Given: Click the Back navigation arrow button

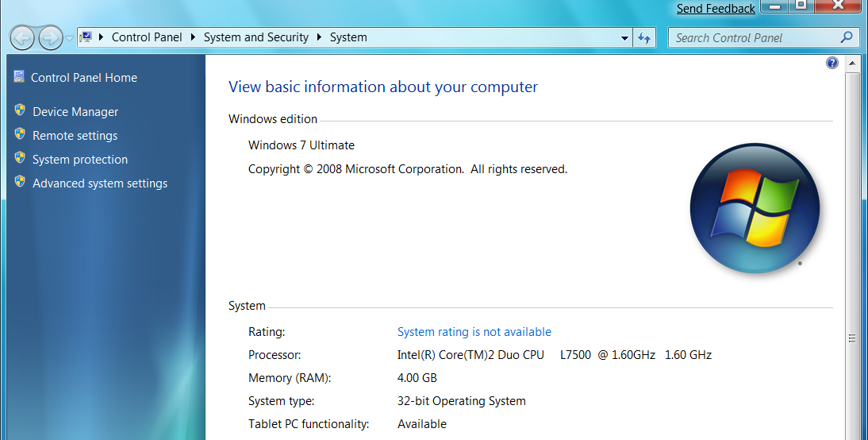Looking at the screenshot, I should coord(23,38).
